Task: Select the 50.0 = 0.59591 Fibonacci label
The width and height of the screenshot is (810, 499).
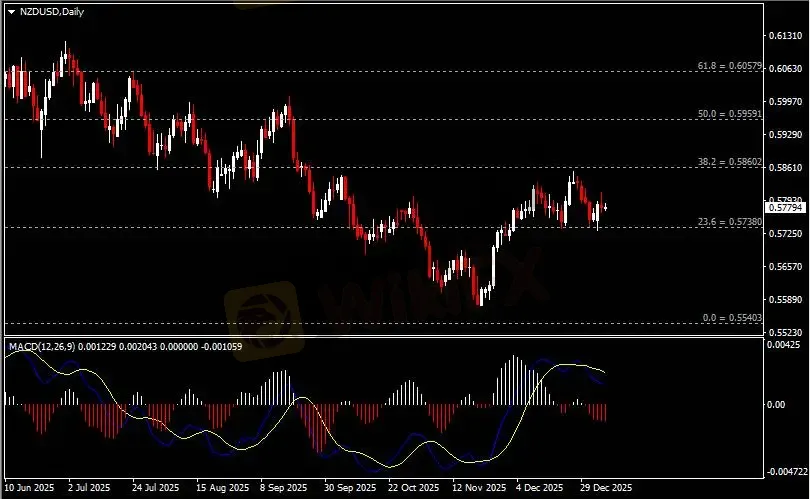Action: point(729,114)
